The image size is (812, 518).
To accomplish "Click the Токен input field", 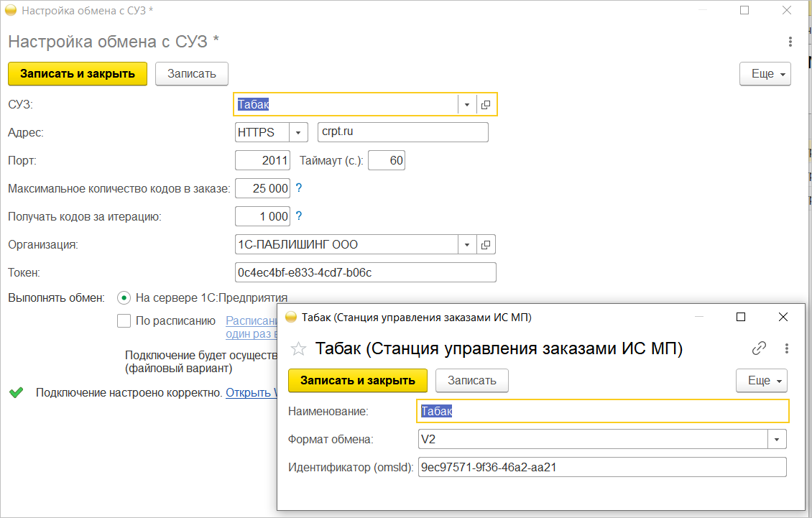I will [366, 273].
